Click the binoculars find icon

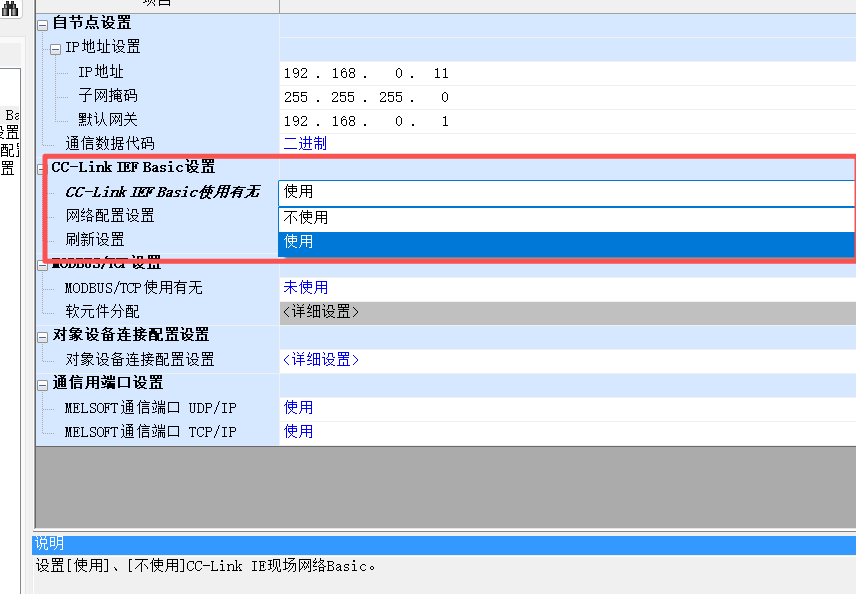[x=10, y=8]
